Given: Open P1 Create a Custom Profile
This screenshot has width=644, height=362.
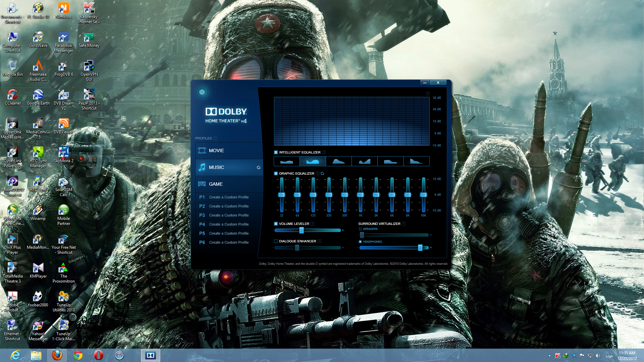Looking at the screenshot, I should tap(229, 197).
